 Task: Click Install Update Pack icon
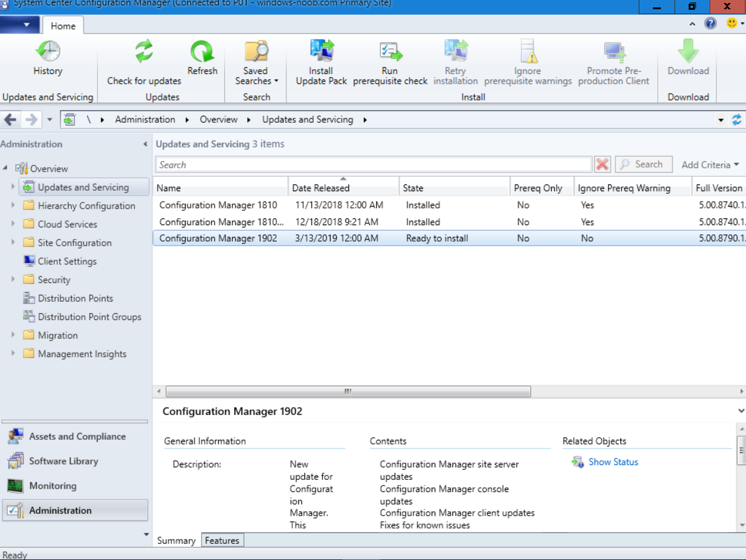[x=321, y=51]
